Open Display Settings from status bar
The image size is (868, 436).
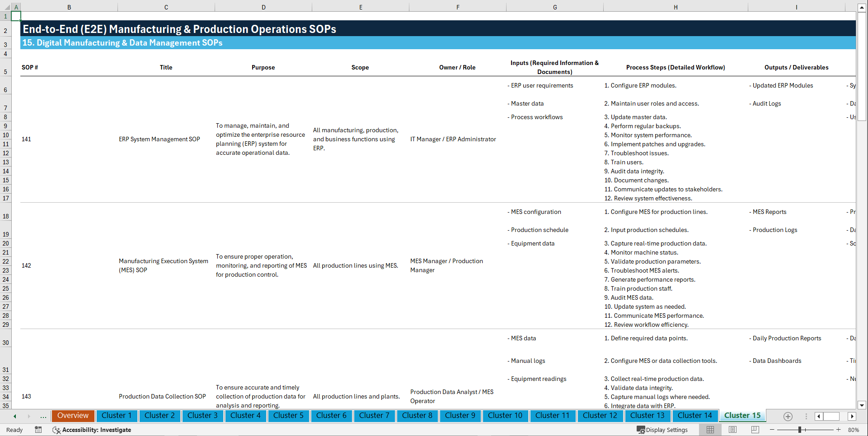tap(663, 430)
